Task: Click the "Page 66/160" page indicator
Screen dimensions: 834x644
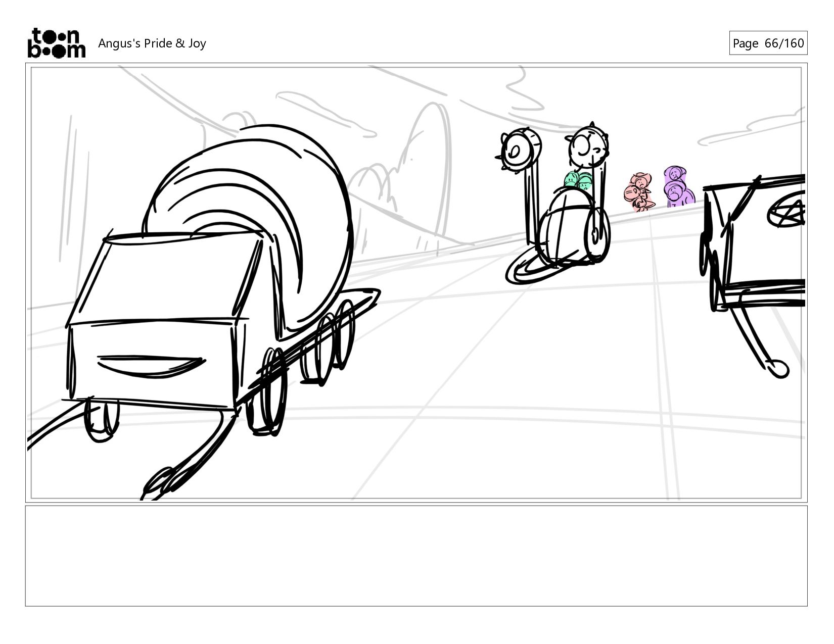Action: (x=768, y=43)
